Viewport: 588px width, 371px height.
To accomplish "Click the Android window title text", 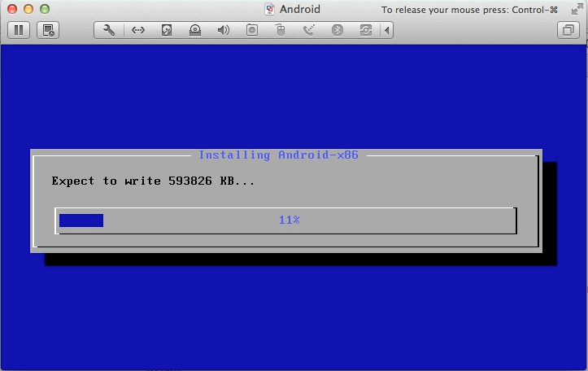I will point(299,9).
